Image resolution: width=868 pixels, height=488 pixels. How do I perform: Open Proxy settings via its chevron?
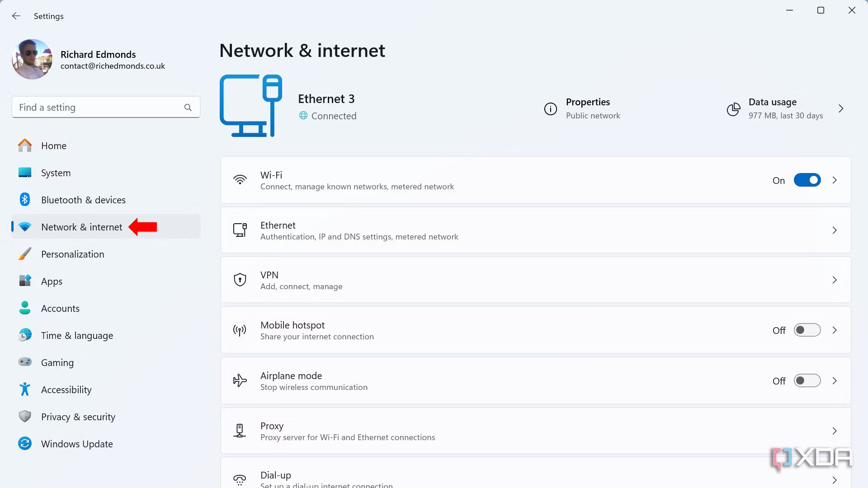click(835, 431)
